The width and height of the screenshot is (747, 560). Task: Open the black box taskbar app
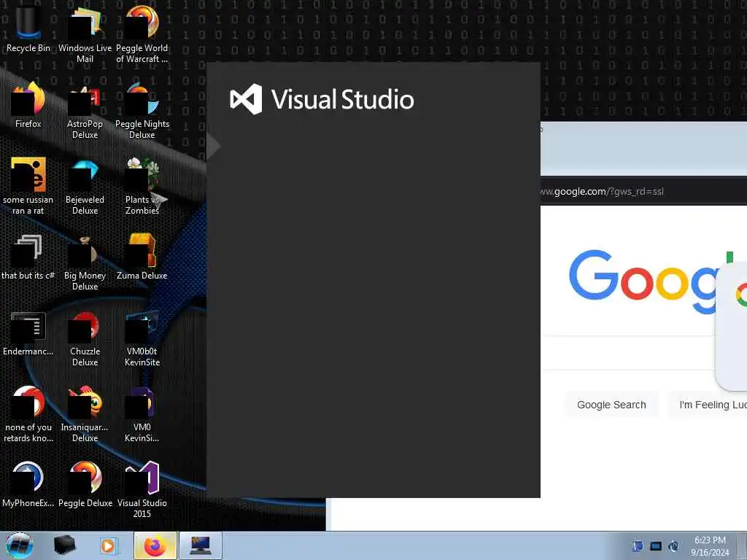pyautogui.click(x=65, y=545)
